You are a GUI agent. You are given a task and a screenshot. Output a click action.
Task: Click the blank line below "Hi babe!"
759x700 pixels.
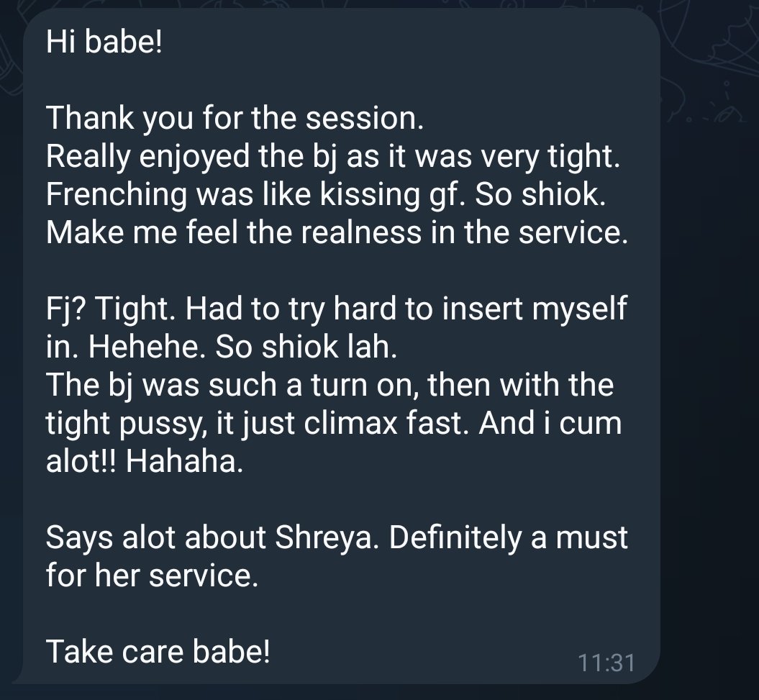(x=339, y=79)
